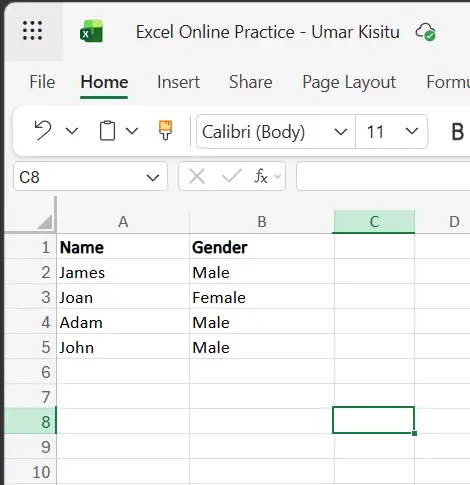Image resolution: width=470 pixels, height=485 pixels.
Task: Click the Undo arrow icon
Action: pos(43,130)
